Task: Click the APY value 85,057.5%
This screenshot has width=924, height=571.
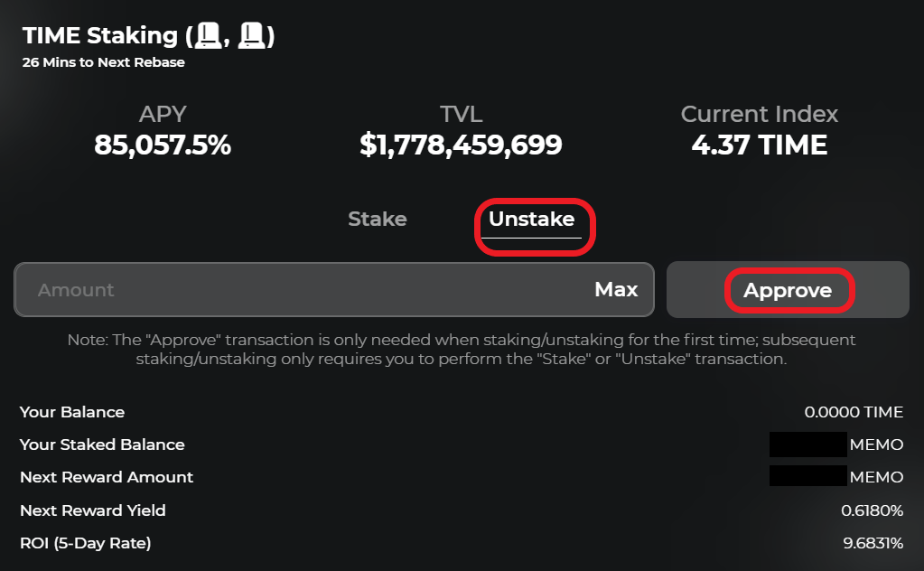Action: [x=163, y=145]
